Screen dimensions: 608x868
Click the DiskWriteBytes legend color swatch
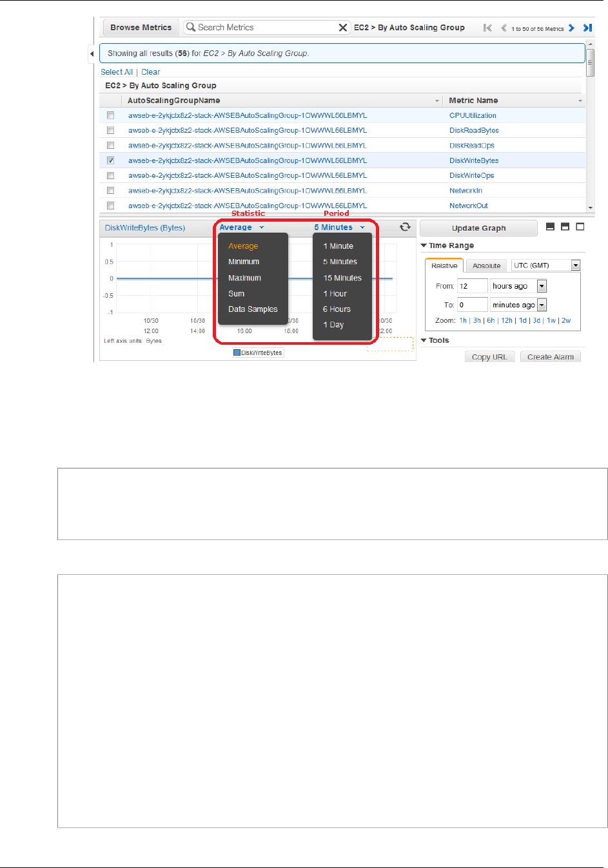pyautogui.click(x=237, y=353)
